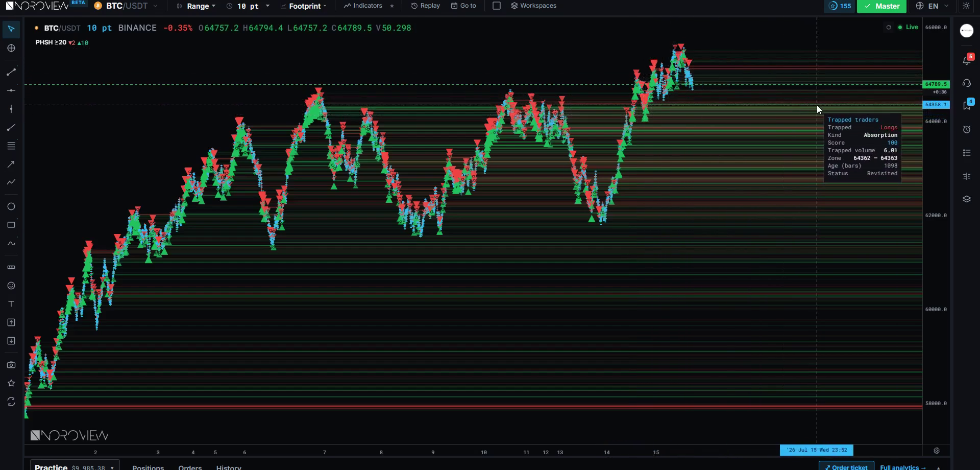Screen dimensions: 980x470
Task: Open Full analytics link
Action: pyautogui.click(x=902, y=467)
